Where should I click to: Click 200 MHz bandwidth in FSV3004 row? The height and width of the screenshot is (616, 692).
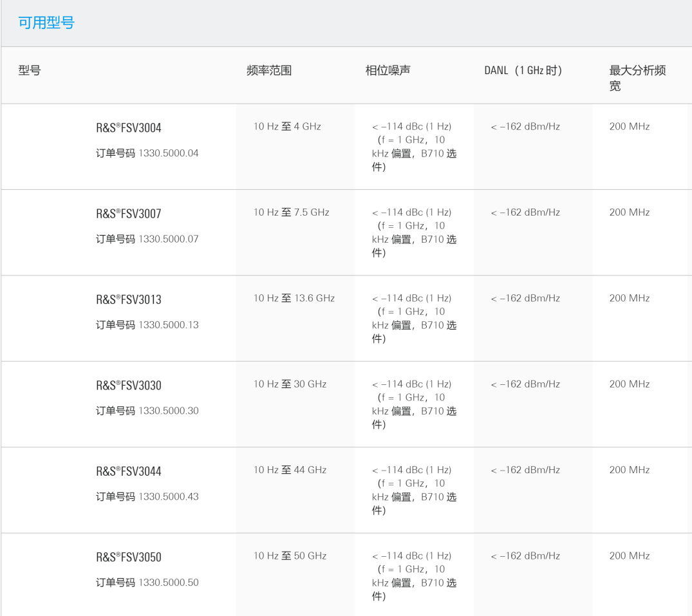click(630, 127)
